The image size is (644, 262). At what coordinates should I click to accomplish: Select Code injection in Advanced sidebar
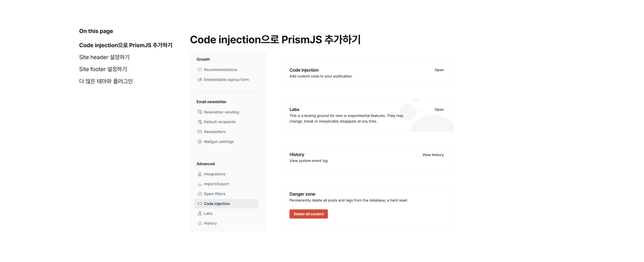(x=226, y=204)
